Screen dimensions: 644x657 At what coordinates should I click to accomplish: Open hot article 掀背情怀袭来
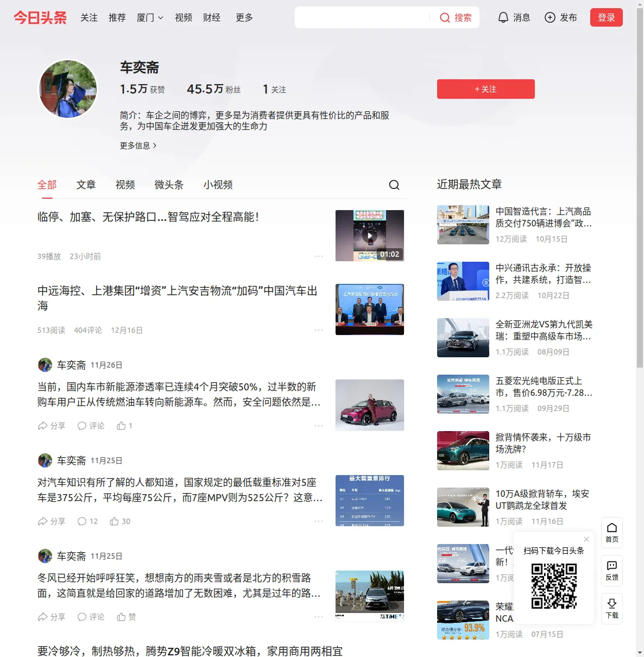coord(544,443)
